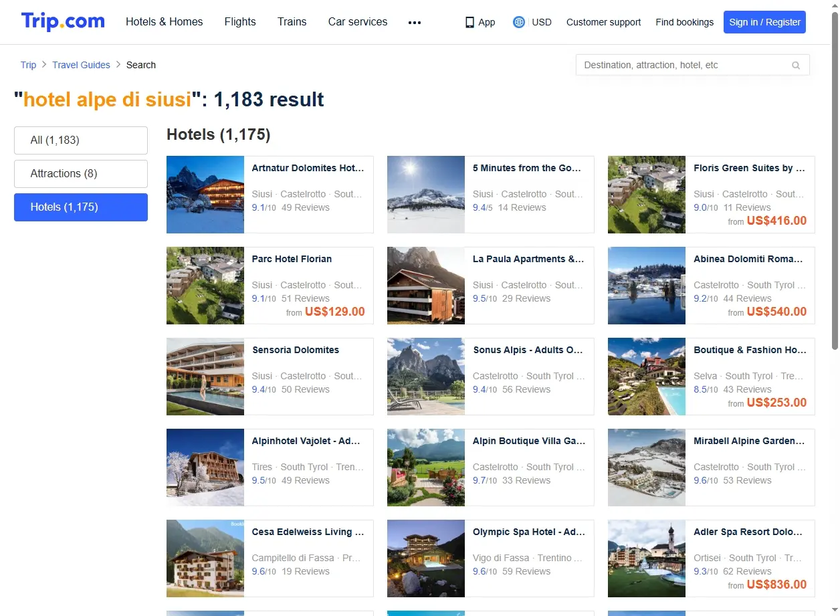The height and width of the screenshot is (616, 840).
Task: Focus the destination search field
Action: click(x=692, y=65)
